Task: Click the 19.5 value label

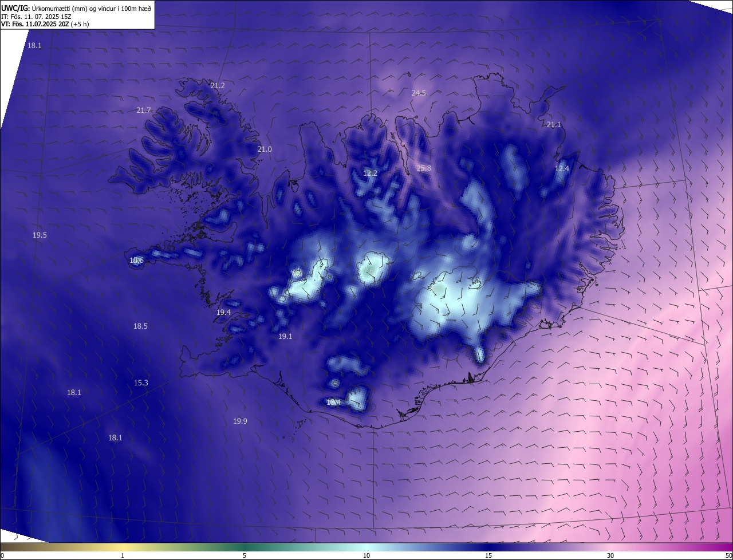Action: click(x=40, y=235)
